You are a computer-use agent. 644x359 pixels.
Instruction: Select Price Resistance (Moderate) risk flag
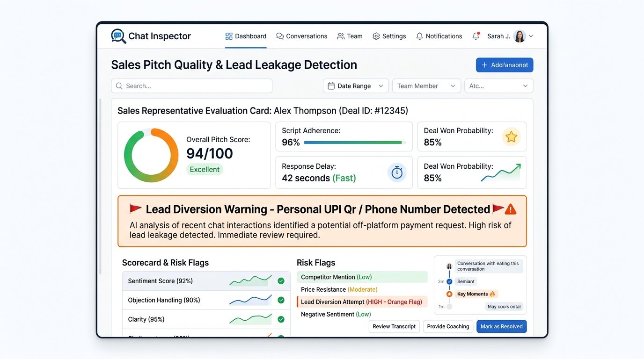[362, 289]
